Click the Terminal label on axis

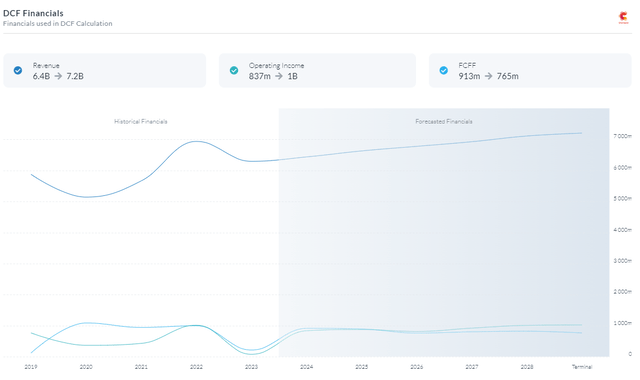[582, 367]
